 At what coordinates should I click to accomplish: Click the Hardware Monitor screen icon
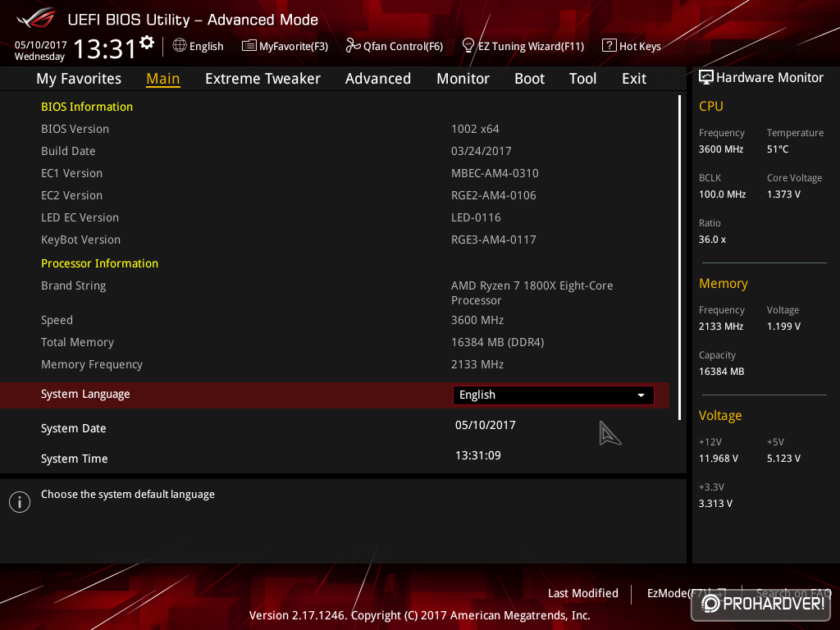[706, 77]
